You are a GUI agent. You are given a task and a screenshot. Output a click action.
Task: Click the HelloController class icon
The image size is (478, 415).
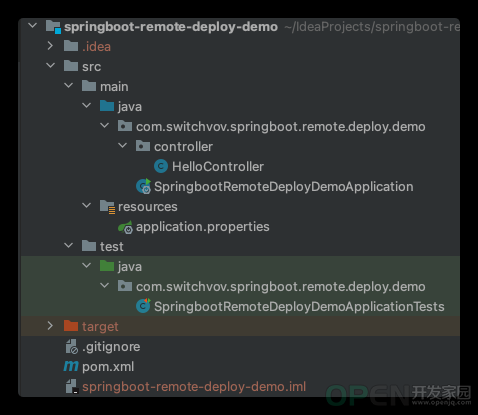[161, 166]
